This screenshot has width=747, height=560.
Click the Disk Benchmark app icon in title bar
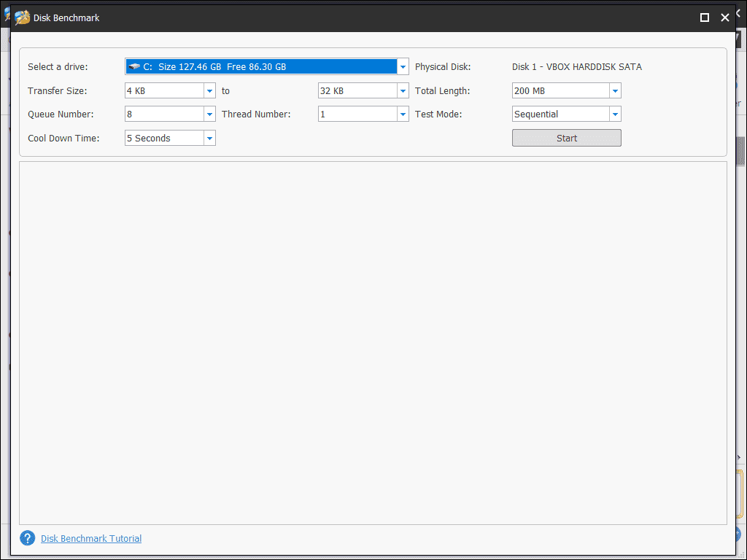[x=22, y=17]
